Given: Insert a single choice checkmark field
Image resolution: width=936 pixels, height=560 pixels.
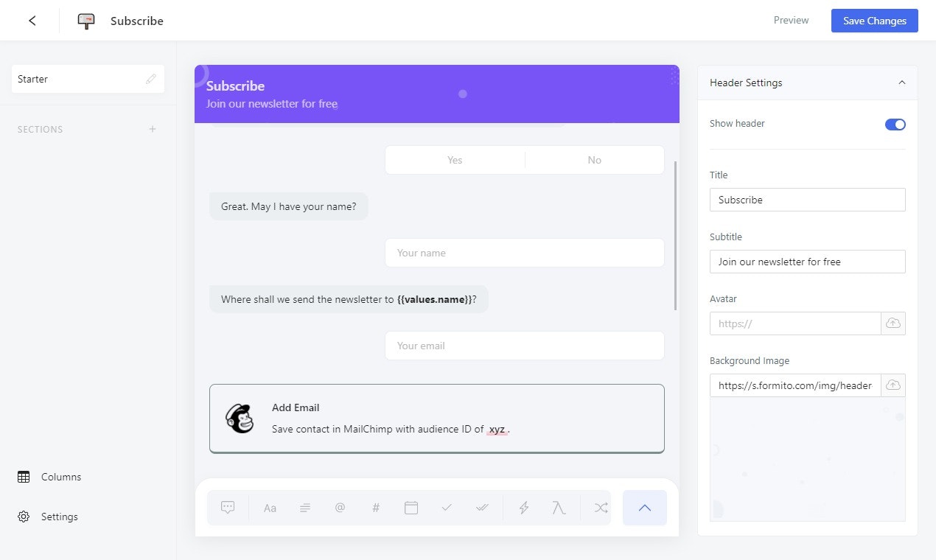Looking at the screenshot, I should [447, 508].
